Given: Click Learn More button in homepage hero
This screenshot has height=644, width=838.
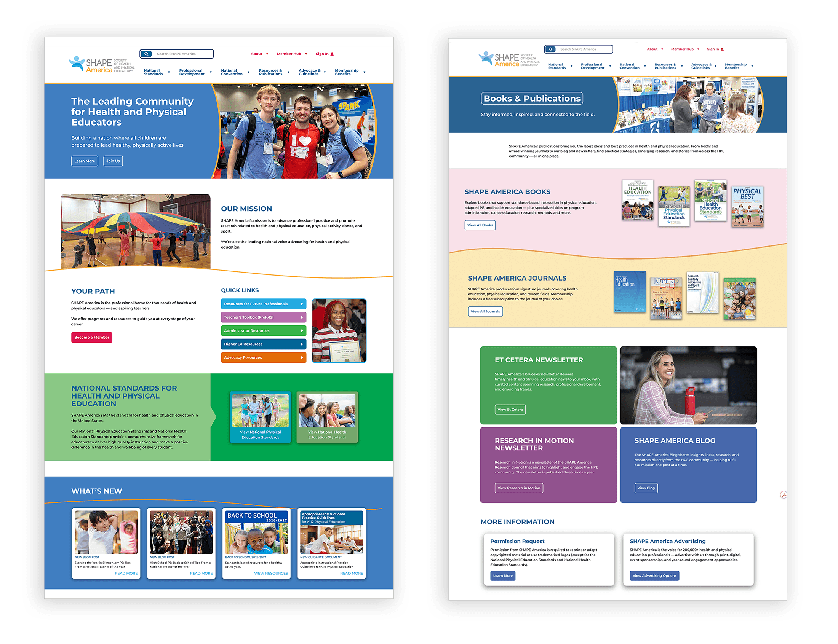Looking at the screenshot, I should point(85,161).
